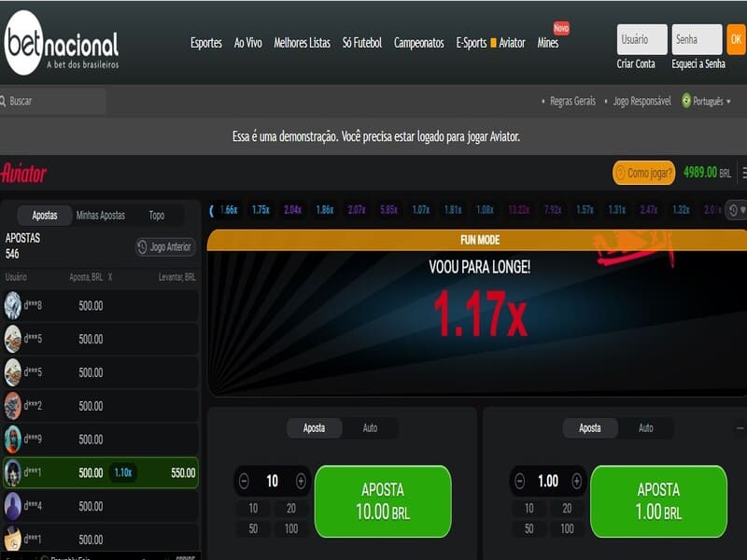
Task: Place the 10.00 BRL Aposta bet
Action: (383, 501)
